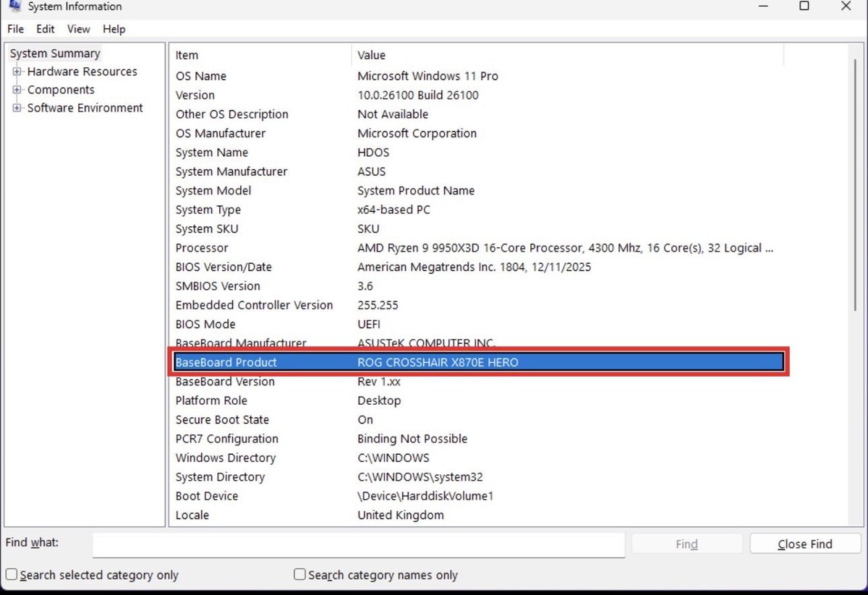Expand the Components node

(17, 90)
